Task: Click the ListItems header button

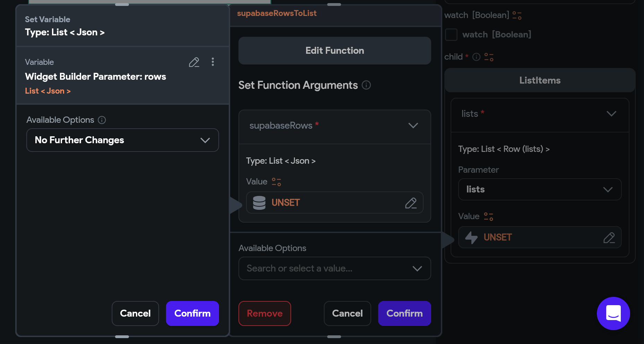Action: 540,80
